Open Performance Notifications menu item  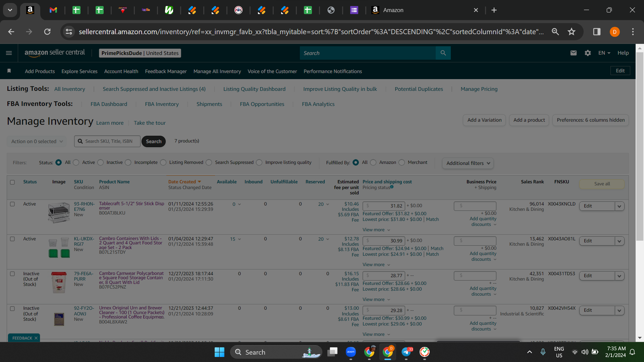coord(333,71)
